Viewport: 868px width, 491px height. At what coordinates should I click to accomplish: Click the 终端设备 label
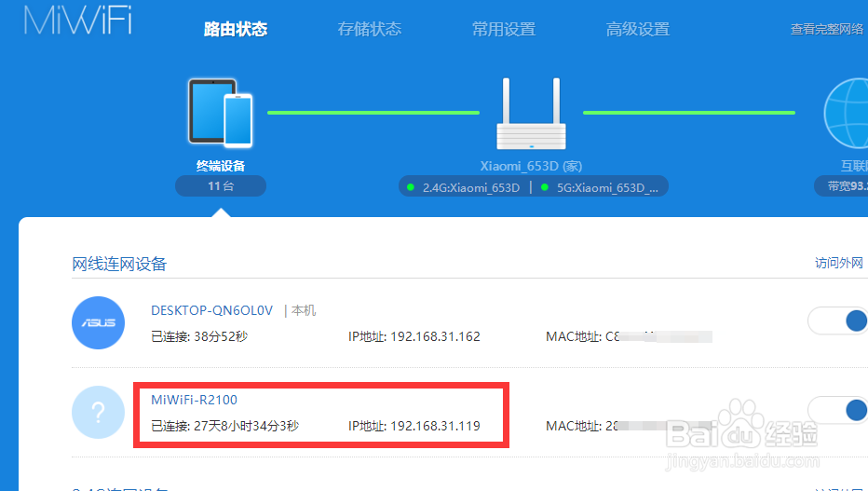click(221, 166)
